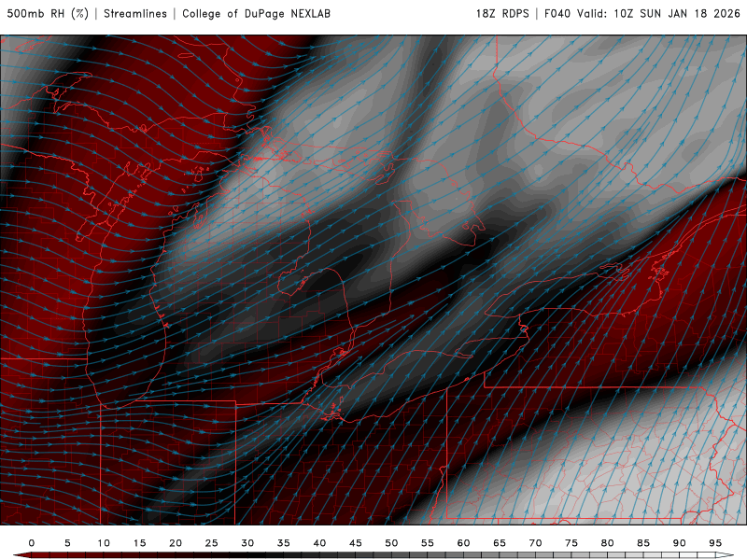This screenshot has height=560, width=747.
Task: Click the colorbar label "10"
Action: pos(104,543)
